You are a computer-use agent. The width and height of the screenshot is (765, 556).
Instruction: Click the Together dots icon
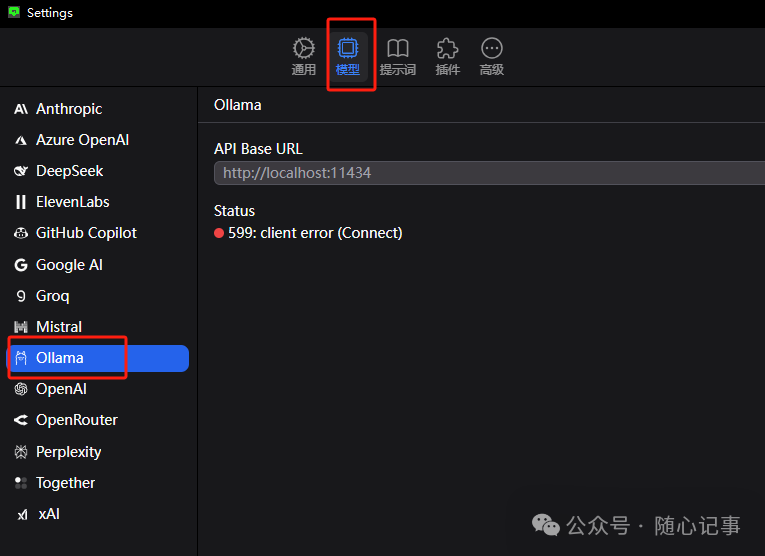[20, 483]
